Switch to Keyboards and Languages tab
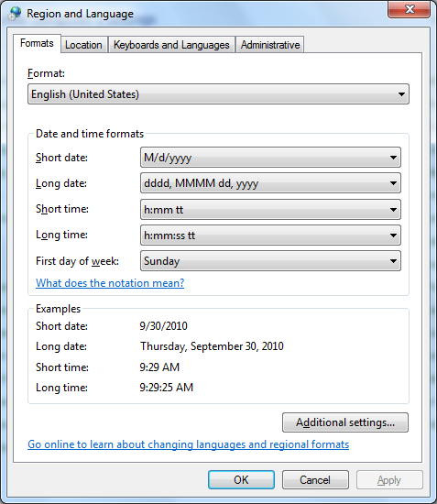 tap(171, 45)
